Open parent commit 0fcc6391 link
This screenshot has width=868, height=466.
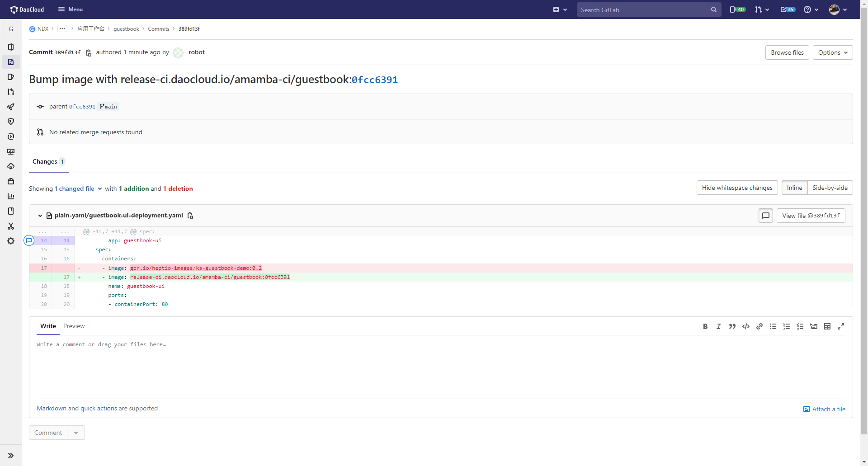(x=82, y=107)
